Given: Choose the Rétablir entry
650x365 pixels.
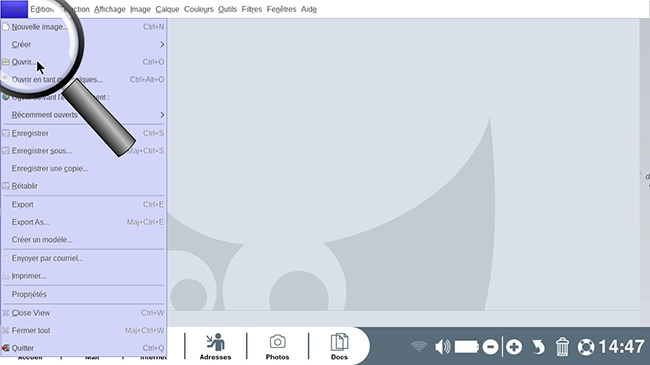Looking at the screenshot, I should 84,186.
